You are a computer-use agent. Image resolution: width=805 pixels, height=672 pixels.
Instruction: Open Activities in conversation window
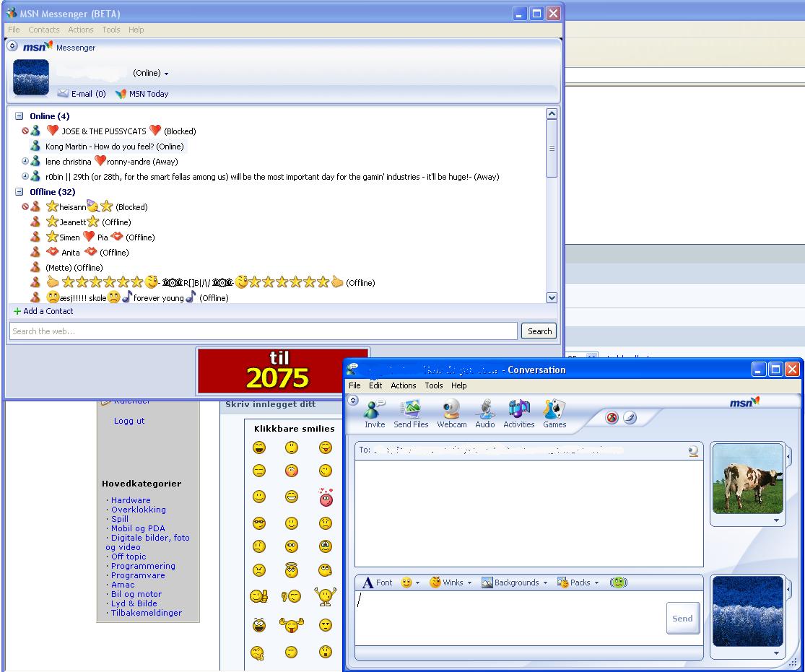point(518,414)
